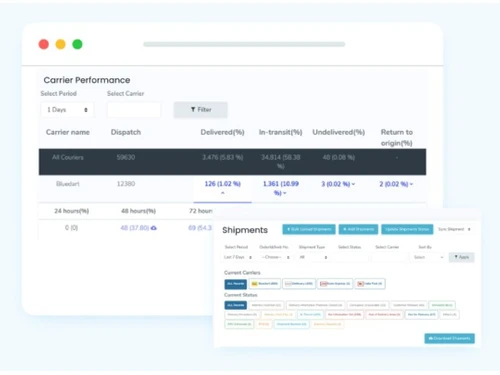
Task: Filter by the Consignee Unavailable status chip
Action: (x=367, y=305)
